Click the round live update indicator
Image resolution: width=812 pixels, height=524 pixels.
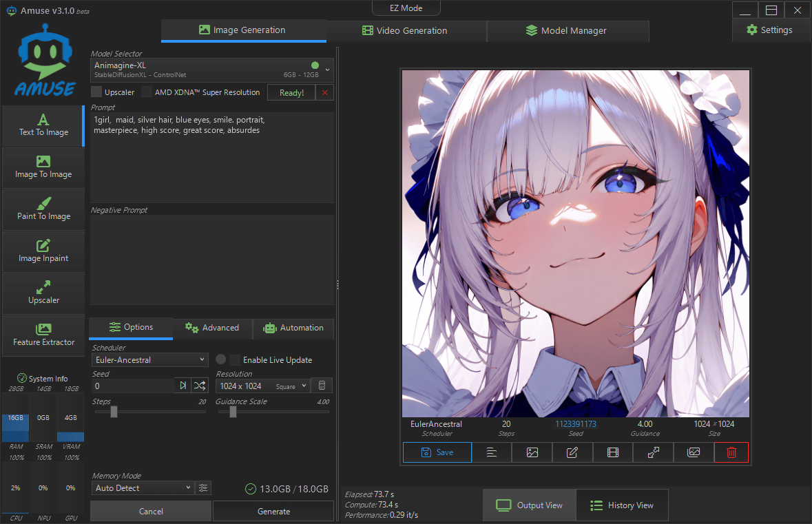(220, 359)
